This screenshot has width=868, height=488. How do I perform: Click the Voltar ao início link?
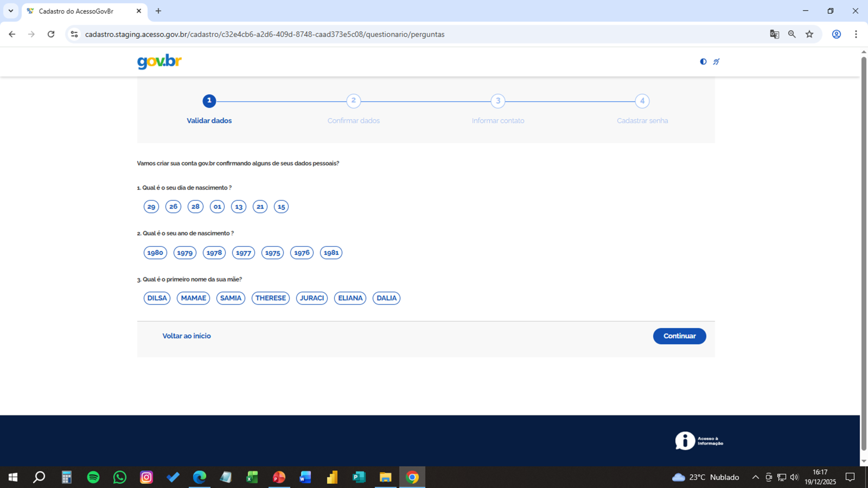(x=187, y=336)
